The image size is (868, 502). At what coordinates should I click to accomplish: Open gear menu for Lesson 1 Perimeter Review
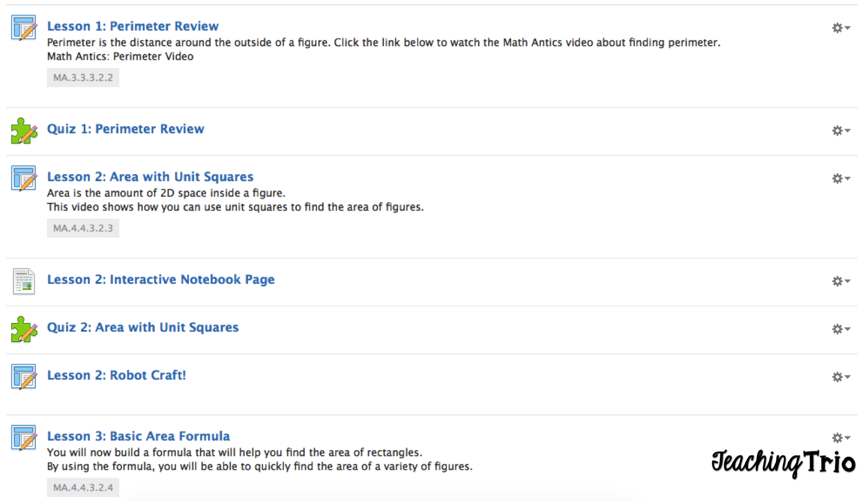pos(840,28)
